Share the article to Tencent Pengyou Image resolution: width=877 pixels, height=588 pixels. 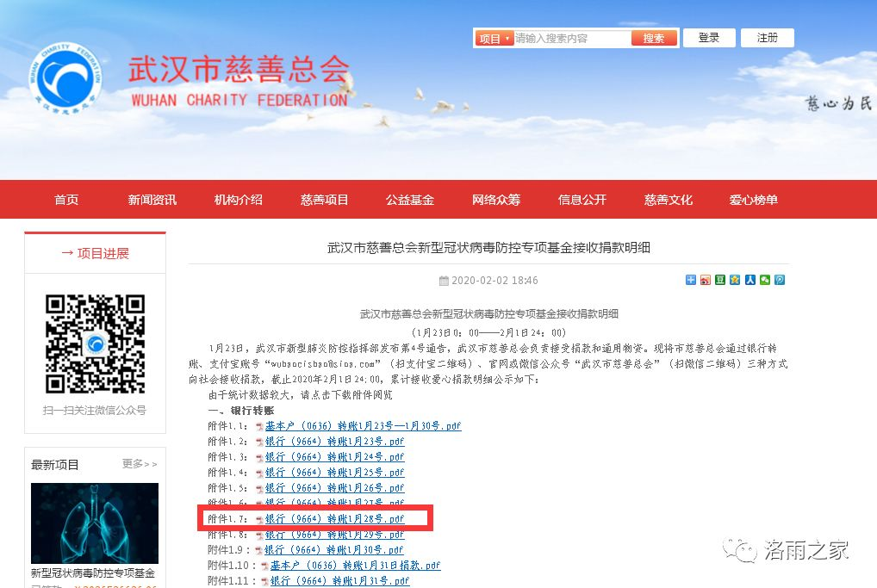coord(778,280)
